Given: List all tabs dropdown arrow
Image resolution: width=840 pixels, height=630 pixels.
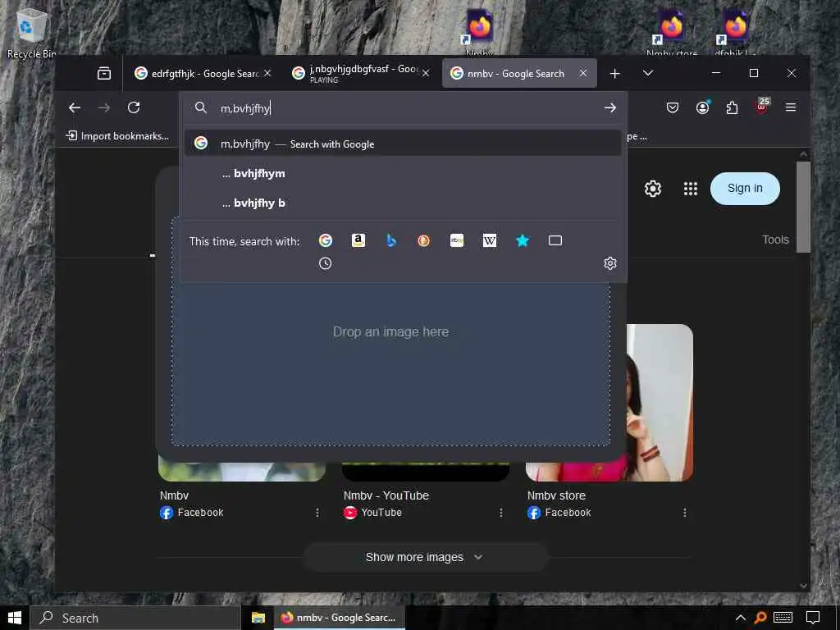Looking at the screenshot, I should 648,73.
